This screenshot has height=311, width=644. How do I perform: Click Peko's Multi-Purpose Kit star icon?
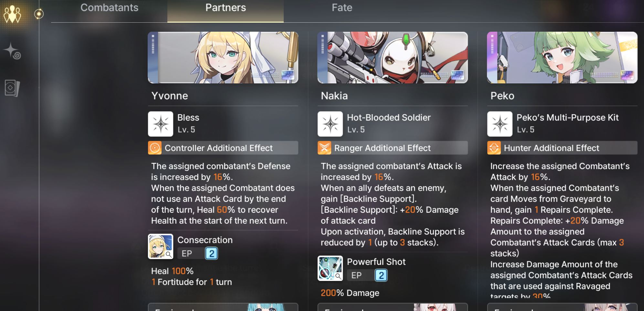pos(500,124)
